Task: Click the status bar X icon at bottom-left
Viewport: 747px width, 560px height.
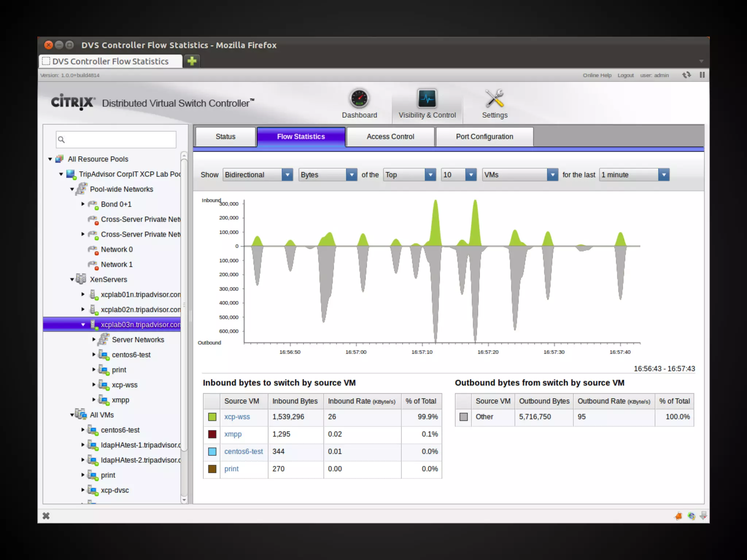Action: [46, 516]
